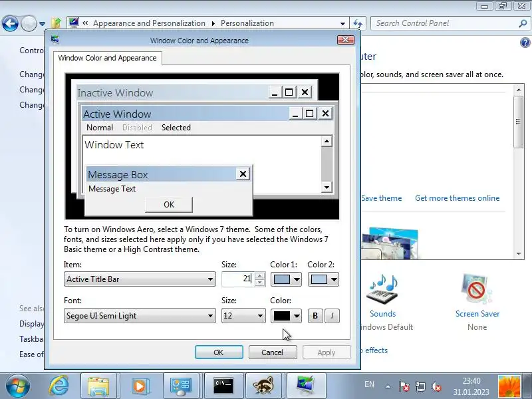532x399 pixels.
Task: Click the preview scrollbar down arrow
Action: click(x=327, y=187)
